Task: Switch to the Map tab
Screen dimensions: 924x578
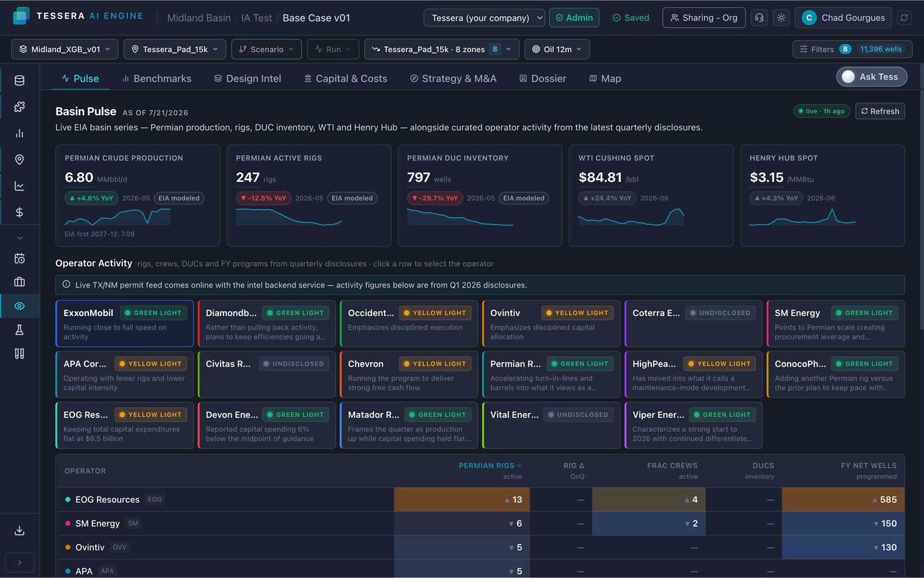Action: [605, 79]
